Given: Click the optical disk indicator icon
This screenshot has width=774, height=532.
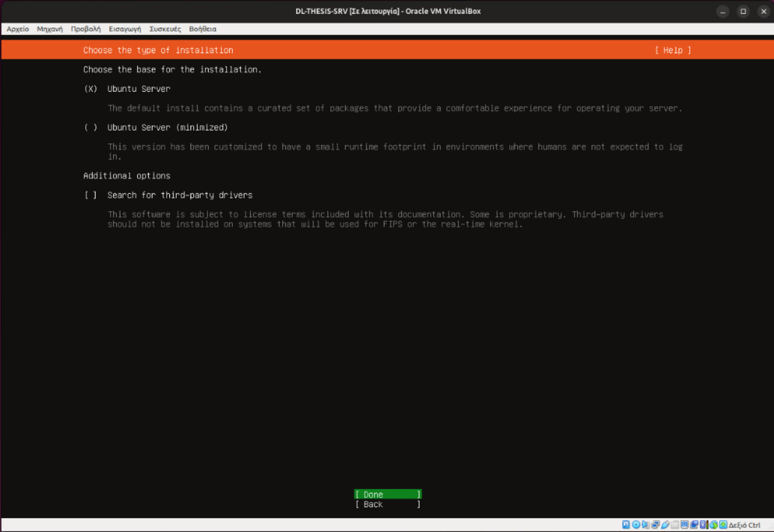Looking at the screenshot, I should (636, 525).
